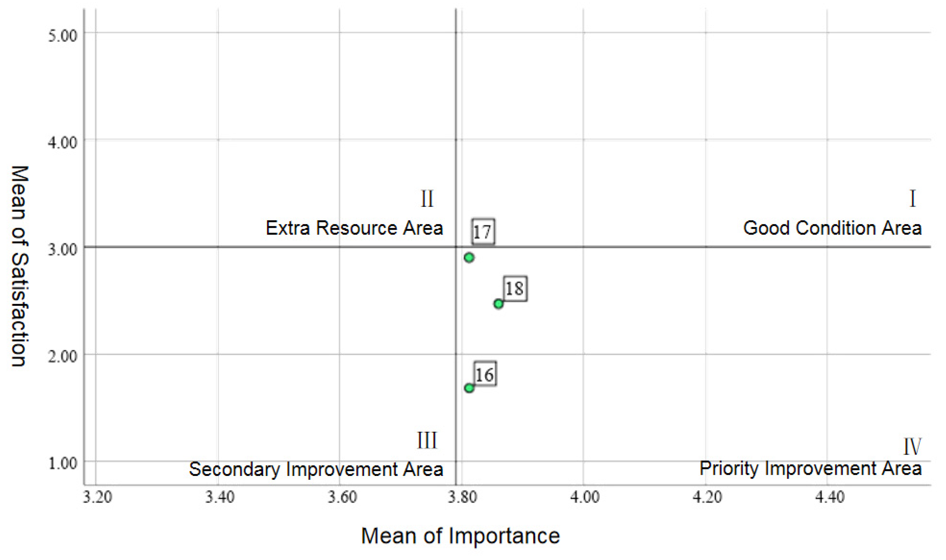Click the green data point for item 16

coord(469,388)
